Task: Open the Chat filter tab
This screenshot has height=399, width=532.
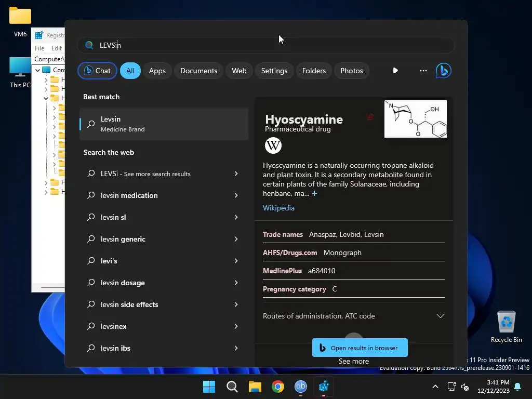Action: click(x=97, y=71)
